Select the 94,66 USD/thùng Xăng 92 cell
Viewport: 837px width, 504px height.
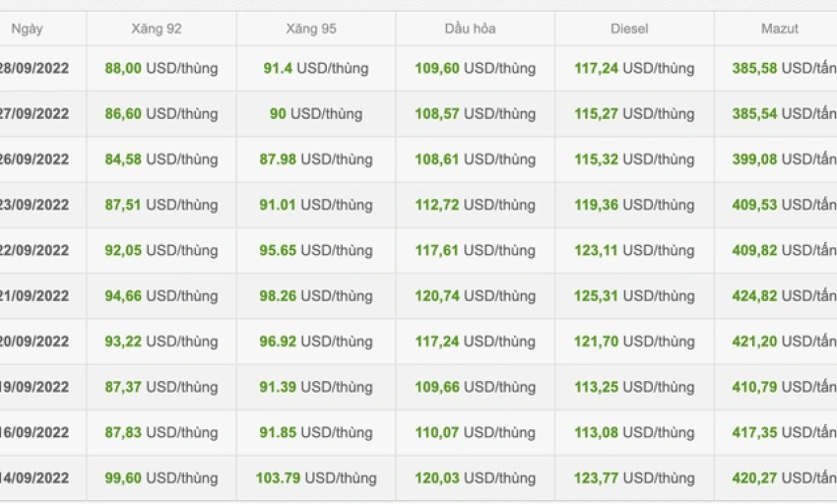click(161, 295)
